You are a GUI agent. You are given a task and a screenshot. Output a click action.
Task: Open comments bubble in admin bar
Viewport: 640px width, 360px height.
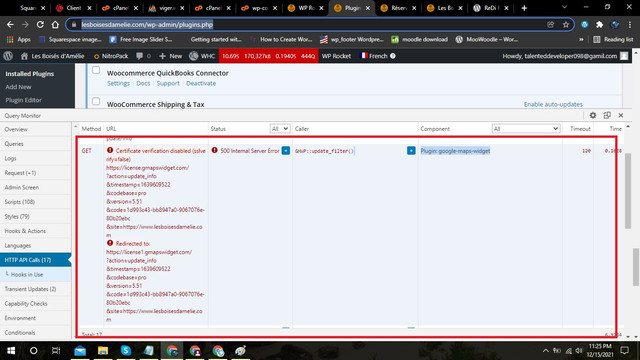(143, 56)
